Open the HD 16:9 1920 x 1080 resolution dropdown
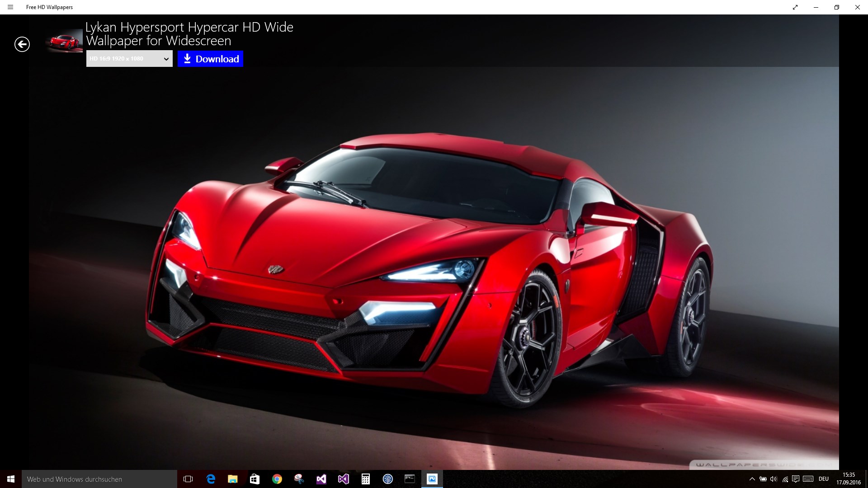Screen dimensions: 868x488 tap(129, 59)
